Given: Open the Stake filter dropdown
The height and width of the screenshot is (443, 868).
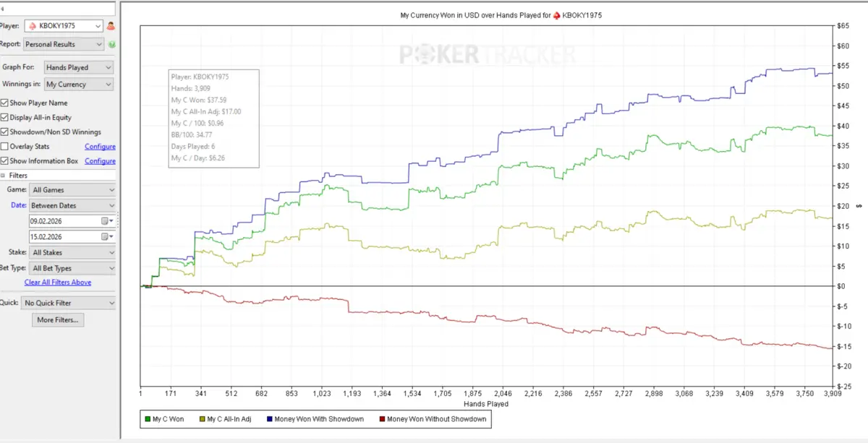Looking at the screenshot, I should tap(72, 253).
